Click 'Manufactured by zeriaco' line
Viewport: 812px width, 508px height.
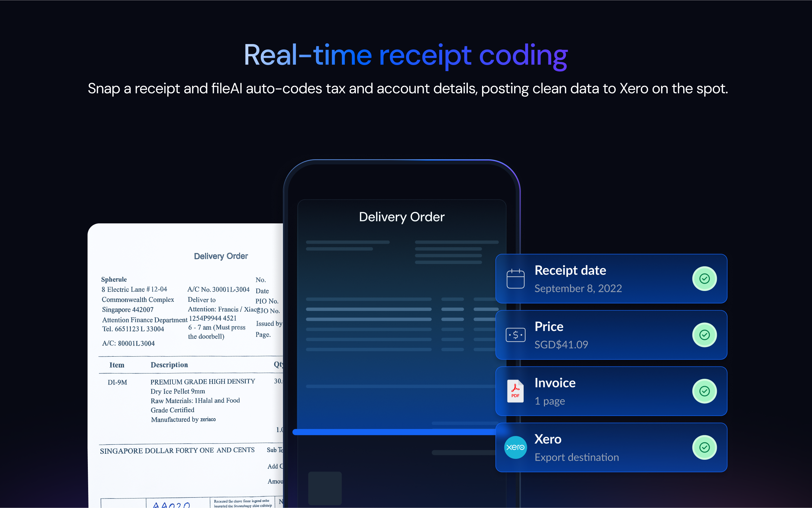pyautogui.click(x=183, y=420)
